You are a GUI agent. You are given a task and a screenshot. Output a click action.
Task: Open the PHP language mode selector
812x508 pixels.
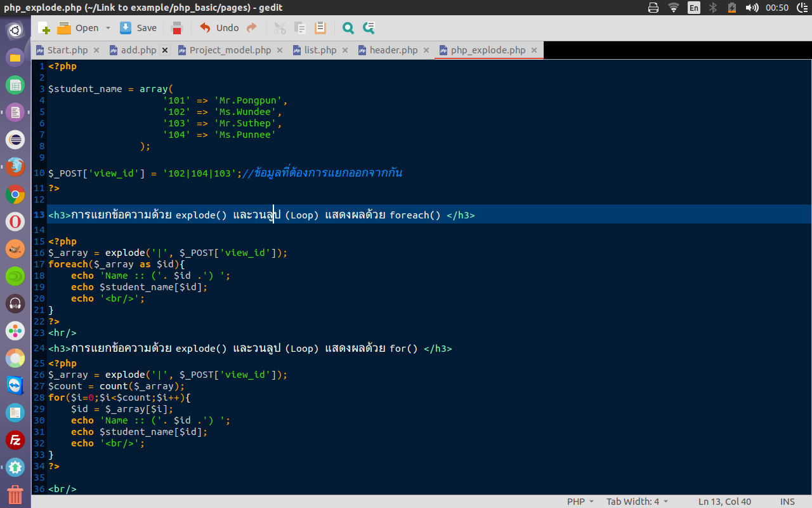click(x=579, y=501)
